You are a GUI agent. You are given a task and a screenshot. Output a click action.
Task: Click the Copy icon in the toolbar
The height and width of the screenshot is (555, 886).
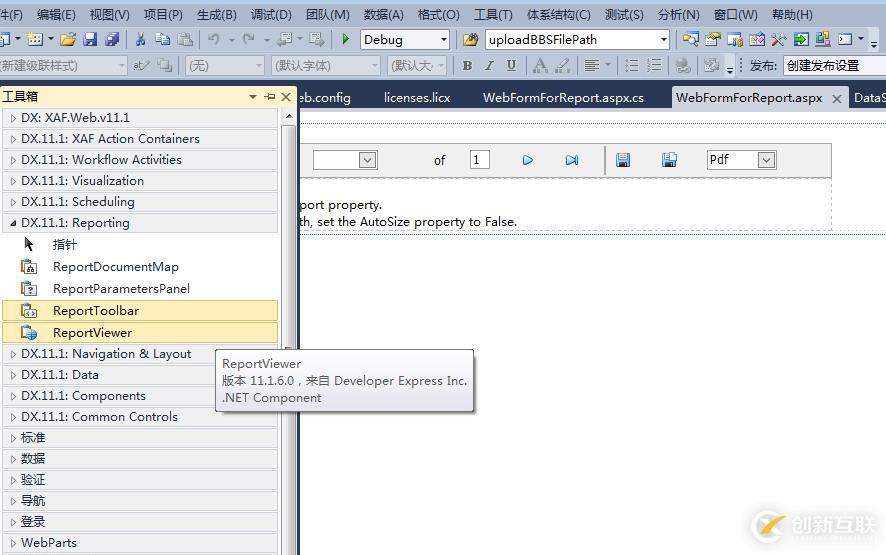(x=163, y=39)
